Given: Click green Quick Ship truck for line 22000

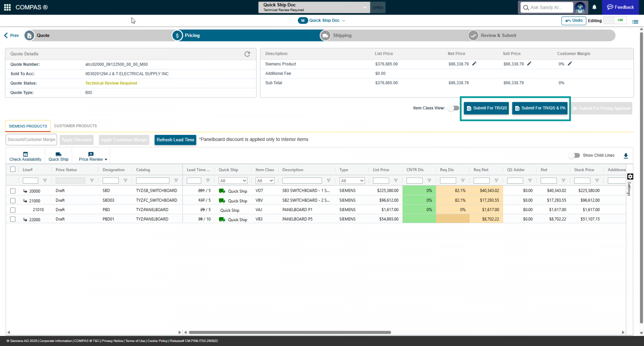Looking at the screenshot, I should 222,220.
